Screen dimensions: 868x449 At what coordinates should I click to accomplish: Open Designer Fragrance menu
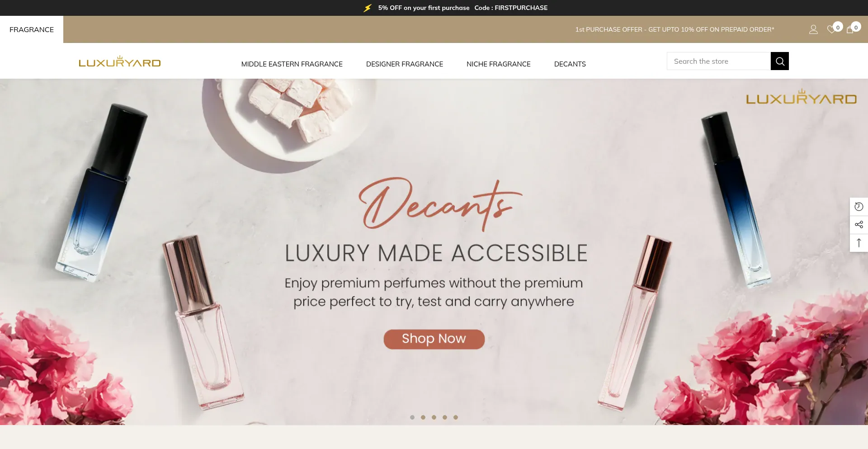point(405,64)
